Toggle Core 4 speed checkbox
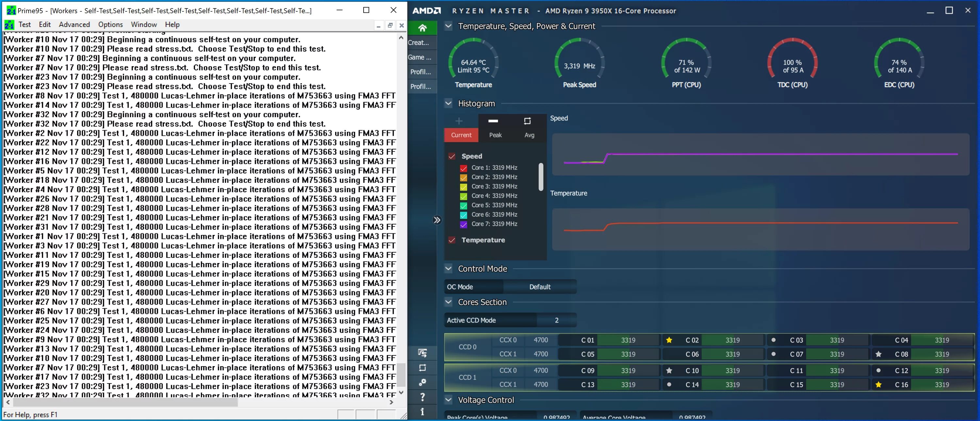Image resolution: width=980 pixels, height=421 pixels. [463, 196]
